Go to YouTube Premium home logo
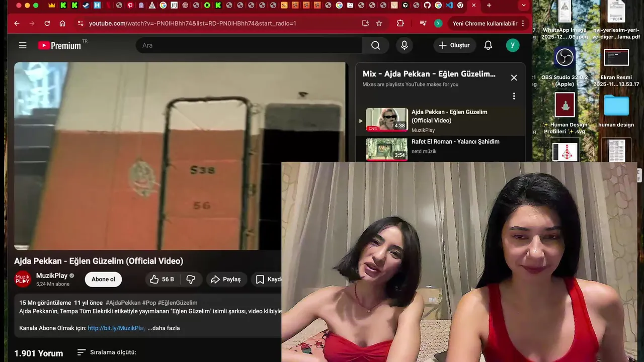Viewport: 644px width, 362px height. 59,45
